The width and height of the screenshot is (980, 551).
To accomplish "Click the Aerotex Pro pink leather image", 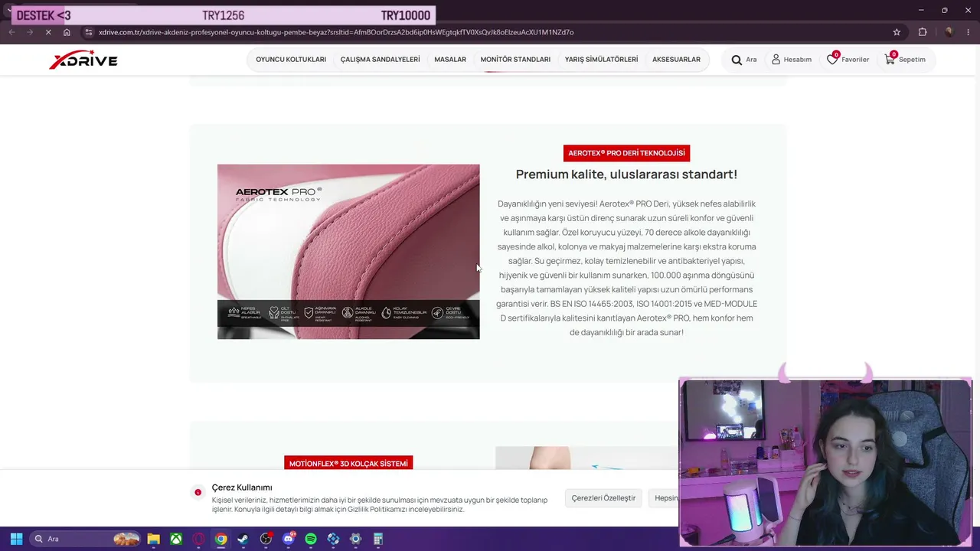I will tap(348, 252).
